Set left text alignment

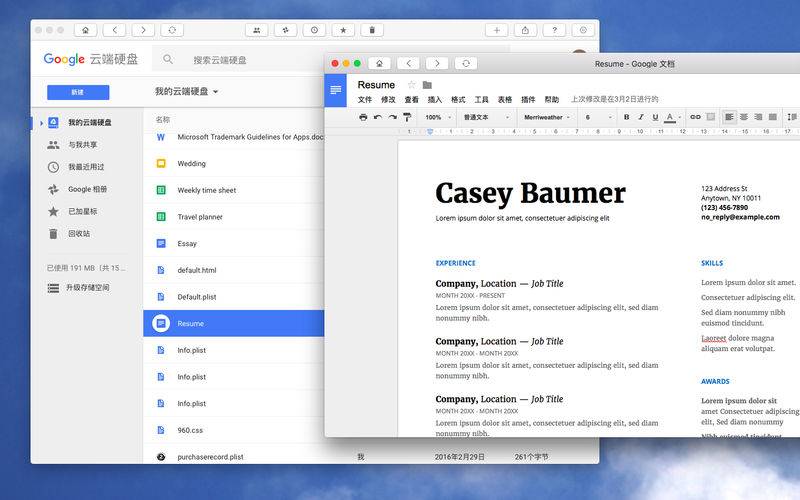coord(729,117)
